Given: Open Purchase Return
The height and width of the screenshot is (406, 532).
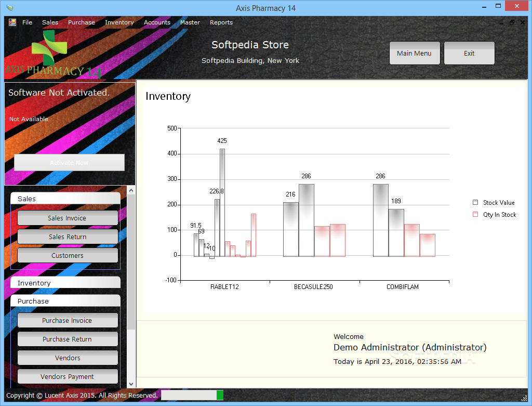Looking at the screenshot, I should coord(68,339).
